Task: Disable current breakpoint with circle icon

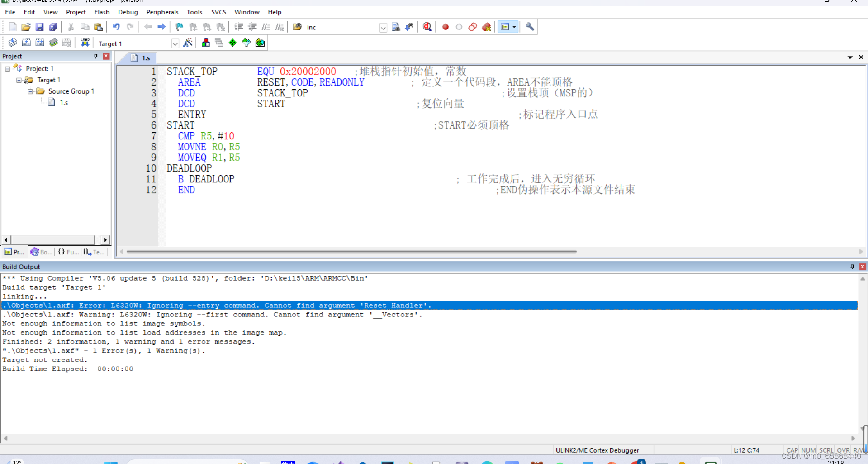Action: (x=459, y=27)
